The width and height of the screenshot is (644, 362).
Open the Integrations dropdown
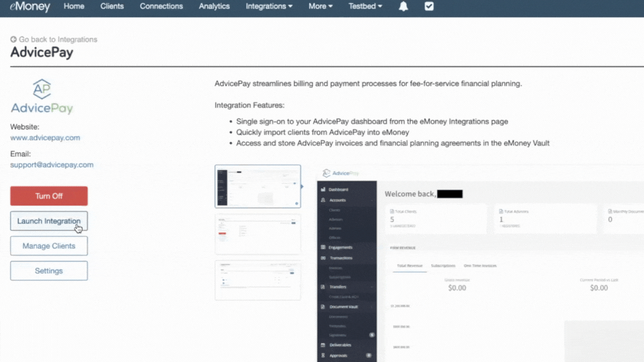269,6
